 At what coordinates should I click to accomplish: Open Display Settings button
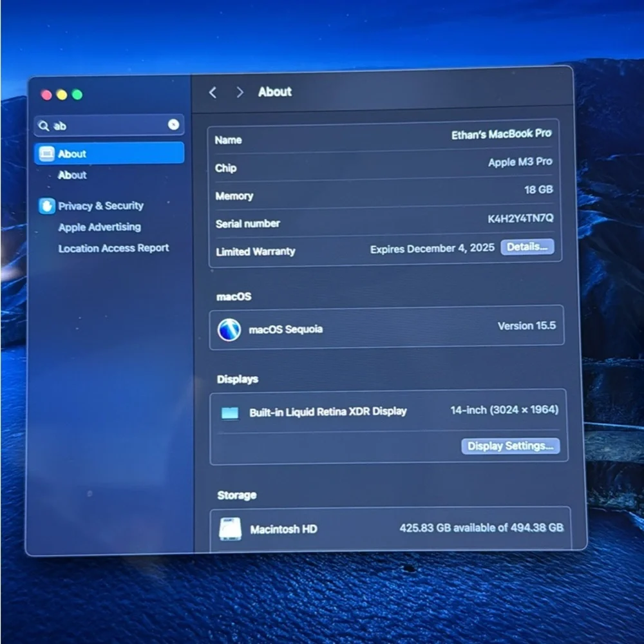511,446
